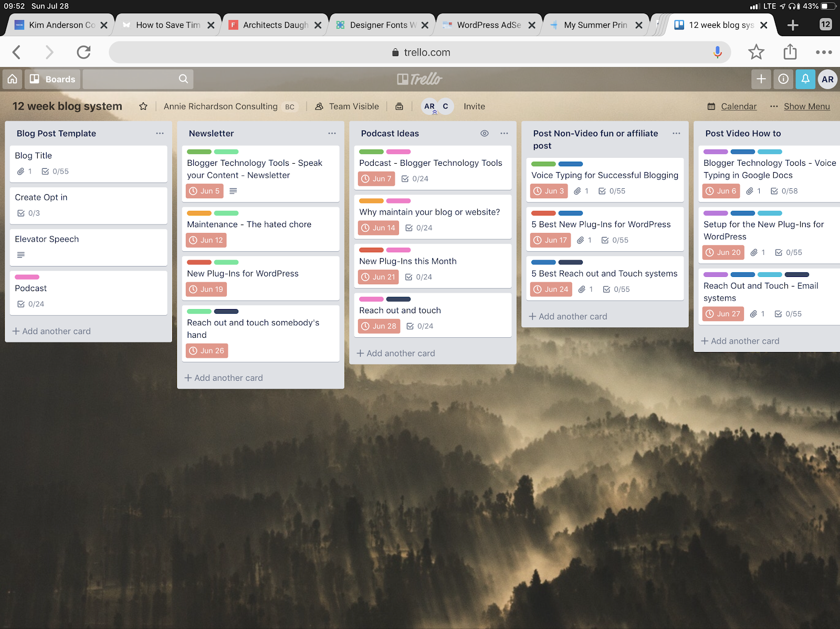Toggle Jun 17 due date badge

click(551, 240)
